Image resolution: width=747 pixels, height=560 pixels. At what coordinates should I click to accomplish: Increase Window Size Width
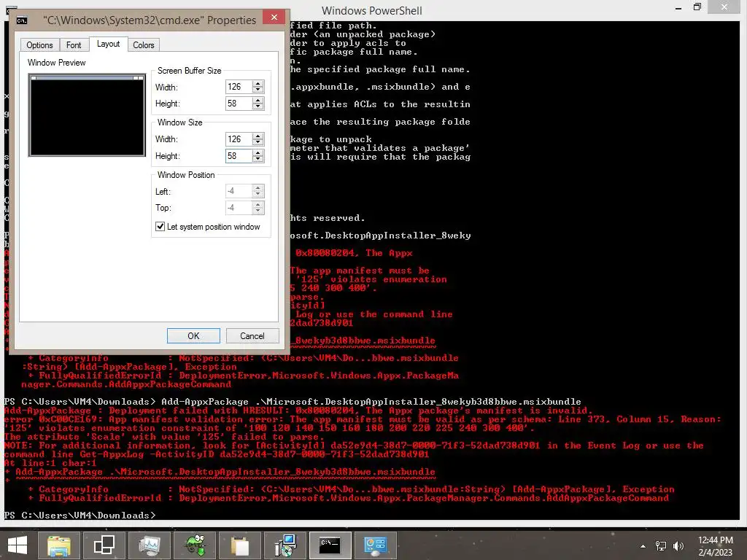(258, 136)
